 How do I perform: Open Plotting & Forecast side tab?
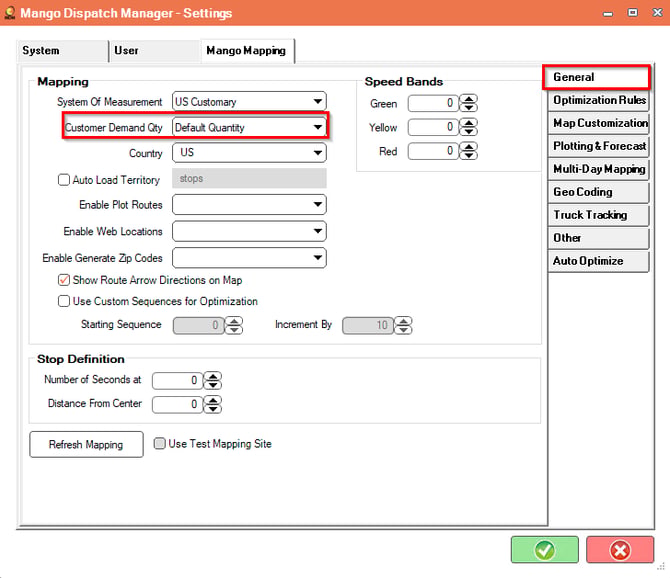click(598, 147)
